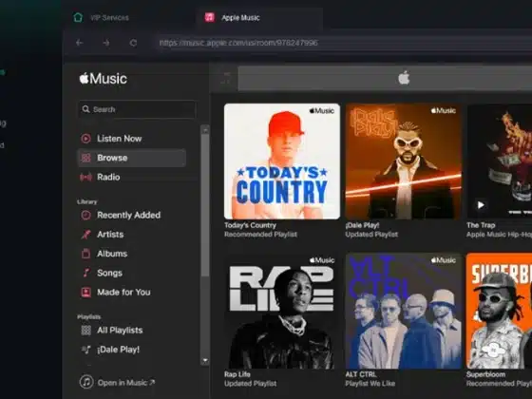Play The Trap with play button

pos(481,205)
